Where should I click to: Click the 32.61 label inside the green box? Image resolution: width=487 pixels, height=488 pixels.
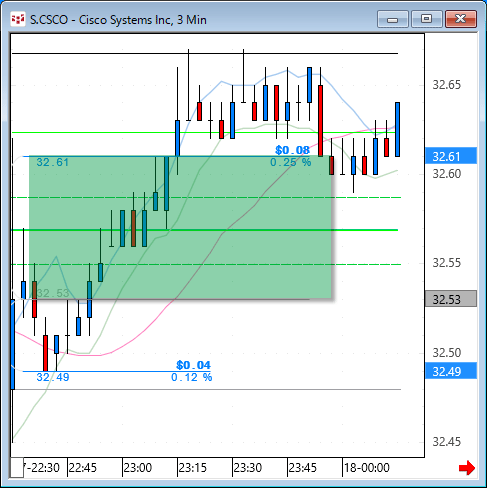53,162
